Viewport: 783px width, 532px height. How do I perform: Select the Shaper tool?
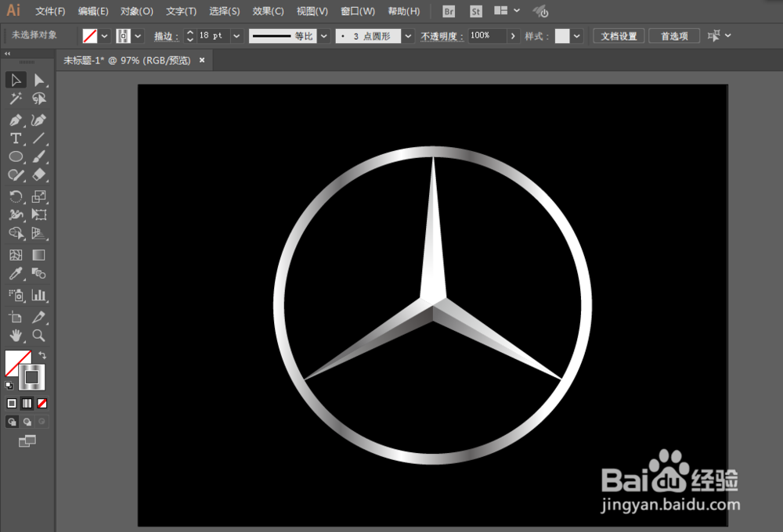(x=16, y=174)
